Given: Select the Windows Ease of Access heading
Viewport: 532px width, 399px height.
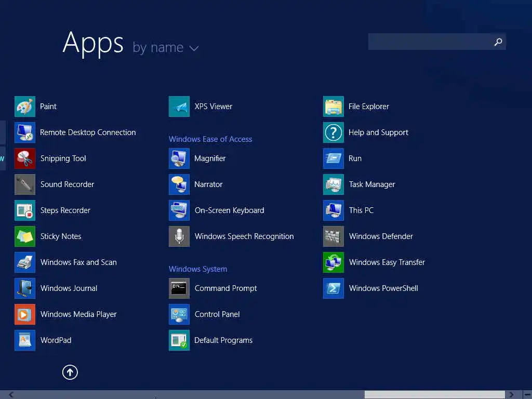Looking at the screenshot, I should 210,139.
